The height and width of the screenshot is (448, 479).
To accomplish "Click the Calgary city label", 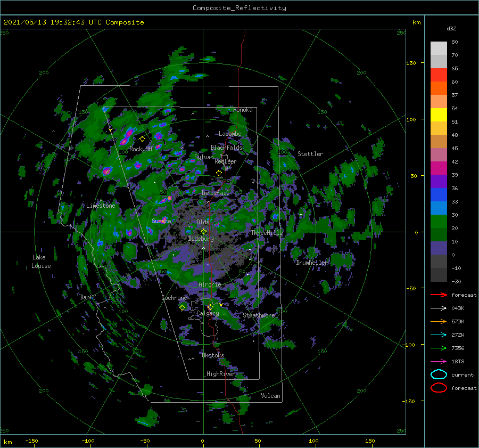I will click(208, 313).
